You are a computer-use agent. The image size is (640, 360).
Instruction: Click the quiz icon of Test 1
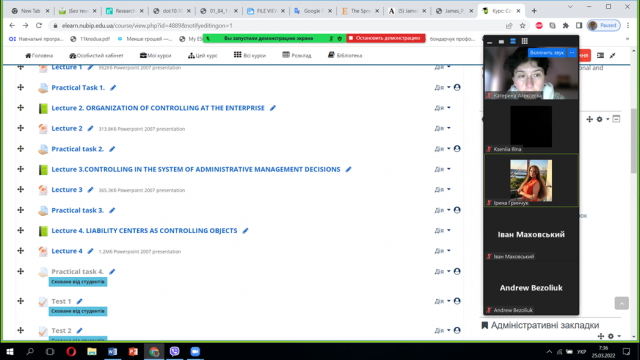(43, 301)
